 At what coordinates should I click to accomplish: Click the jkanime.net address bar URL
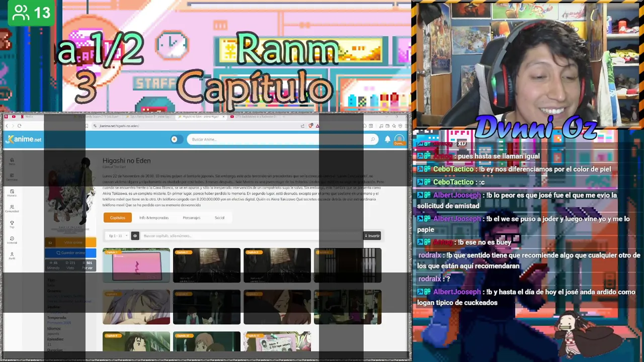click(119, 126)
